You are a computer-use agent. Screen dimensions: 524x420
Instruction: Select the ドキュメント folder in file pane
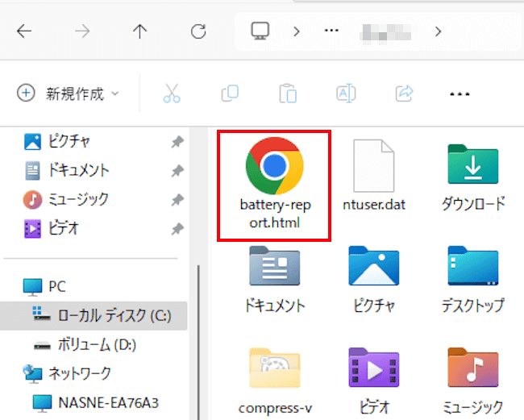pos(275,280)
